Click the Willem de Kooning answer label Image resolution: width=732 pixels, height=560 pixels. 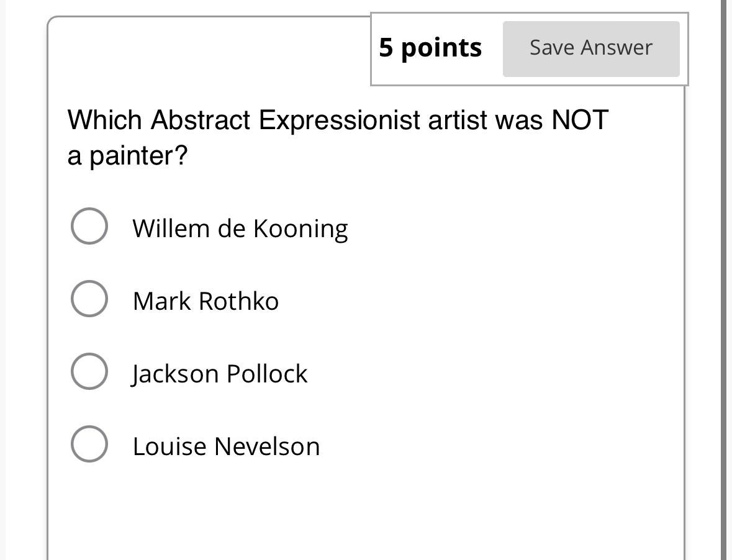[x=240, y=228]
